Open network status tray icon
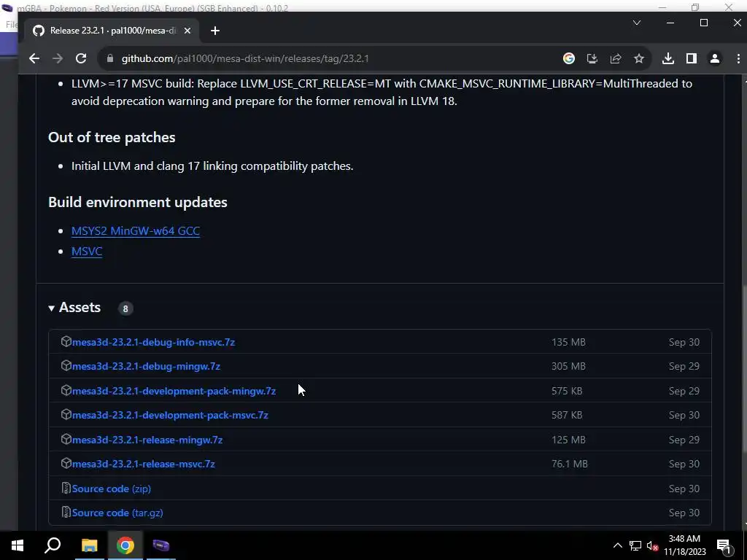The height and width of the screenshot is (560, 747). point(635,545)
